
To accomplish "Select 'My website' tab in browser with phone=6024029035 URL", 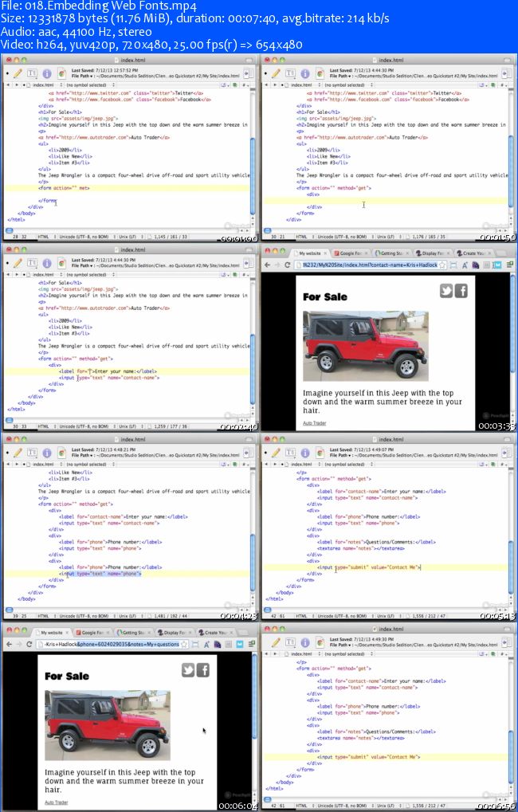I will (52, 632).
